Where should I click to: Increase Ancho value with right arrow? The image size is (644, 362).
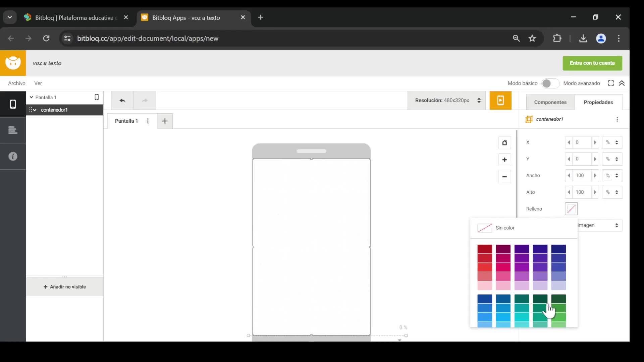click(595, 175)
